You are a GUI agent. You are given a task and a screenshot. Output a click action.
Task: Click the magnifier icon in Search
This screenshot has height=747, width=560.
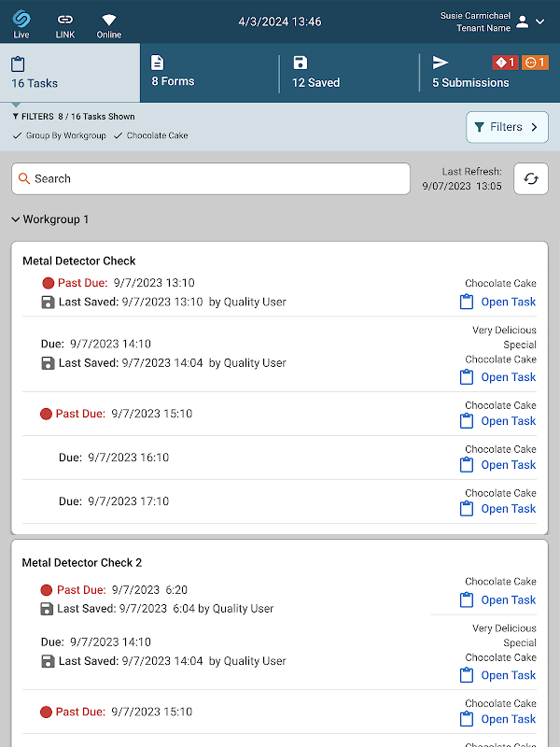click(24, 178)
